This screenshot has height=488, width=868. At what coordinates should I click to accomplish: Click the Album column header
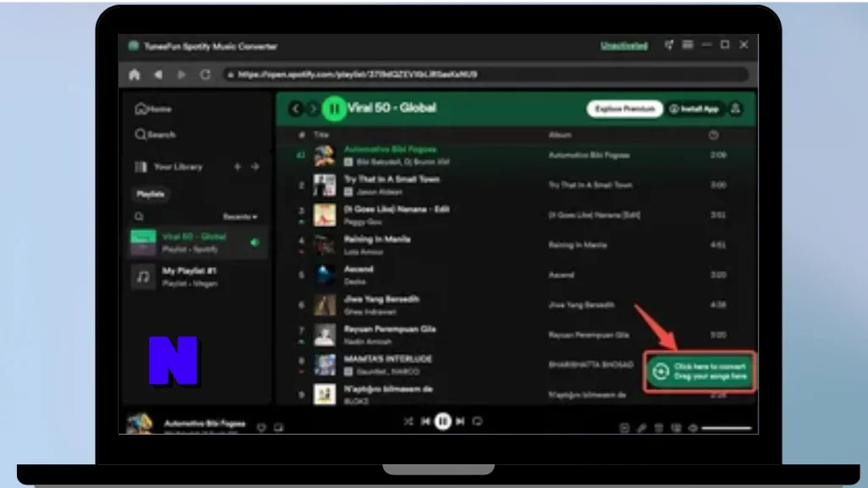[559, 135]
